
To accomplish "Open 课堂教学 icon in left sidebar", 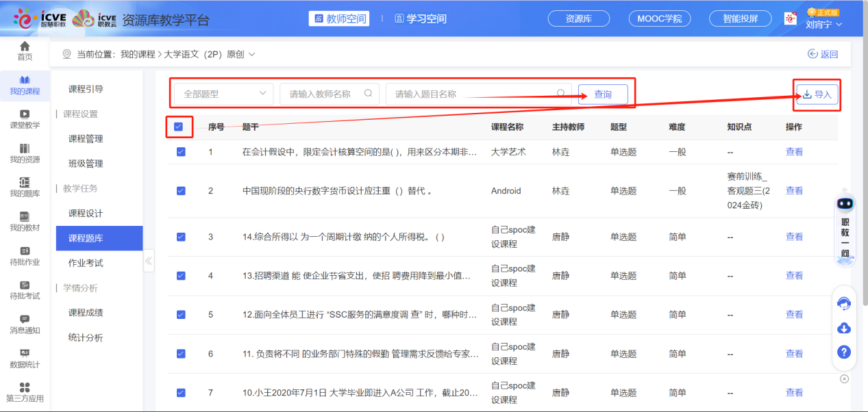I will [25, 114].
